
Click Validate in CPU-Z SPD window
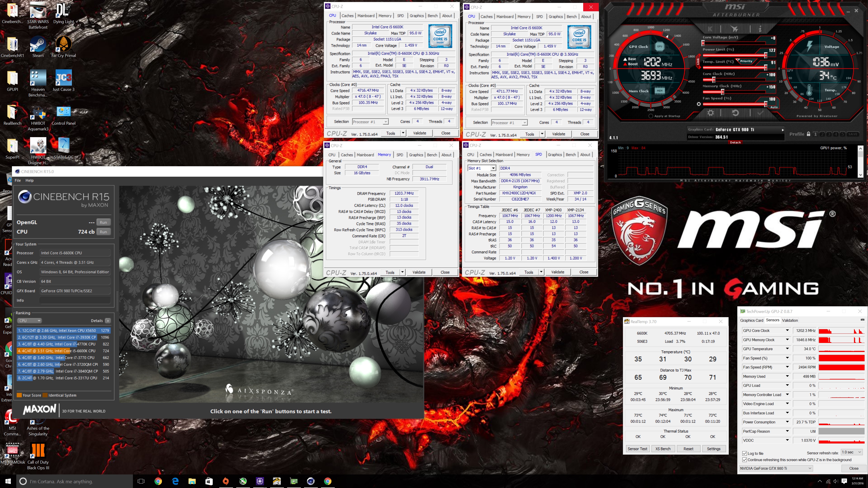coord(558,272)
